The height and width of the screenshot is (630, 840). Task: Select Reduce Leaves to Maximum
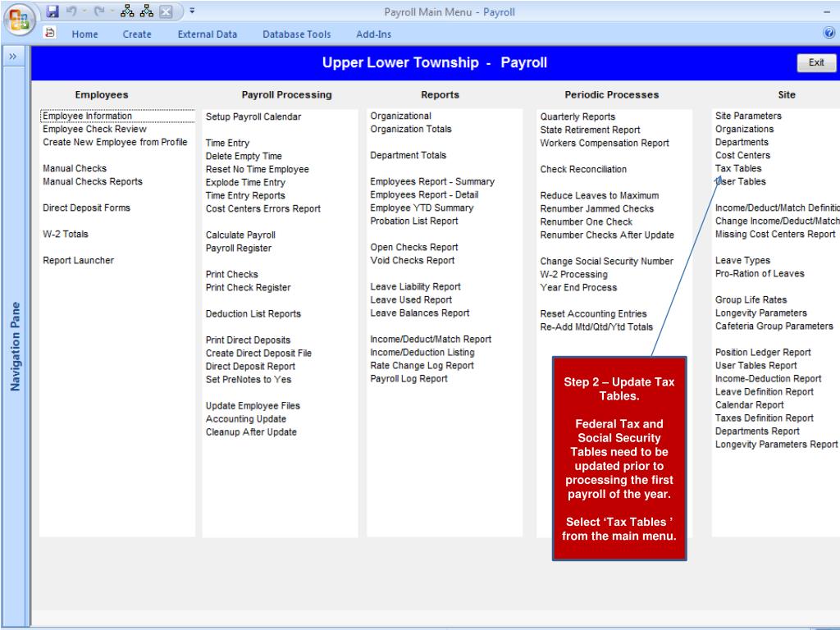(x=600, y=195)
